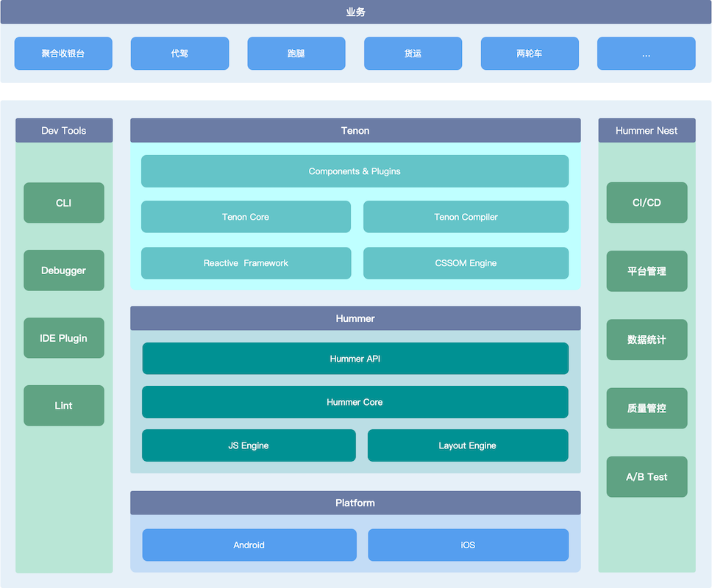Click the IDE Plugin block
Viewport: 712px width, 588px height.
pos(63,337)
